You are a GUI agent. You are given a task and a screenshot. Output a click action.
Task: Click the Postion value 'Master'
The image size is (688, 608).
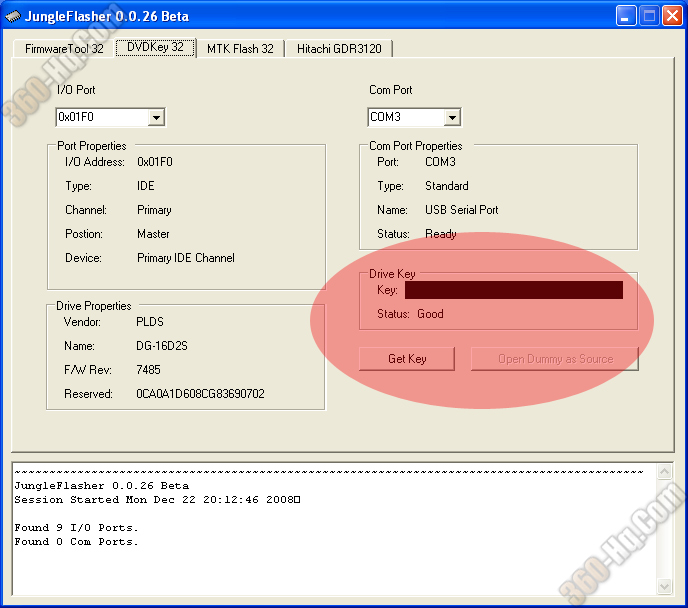(153, 234)
